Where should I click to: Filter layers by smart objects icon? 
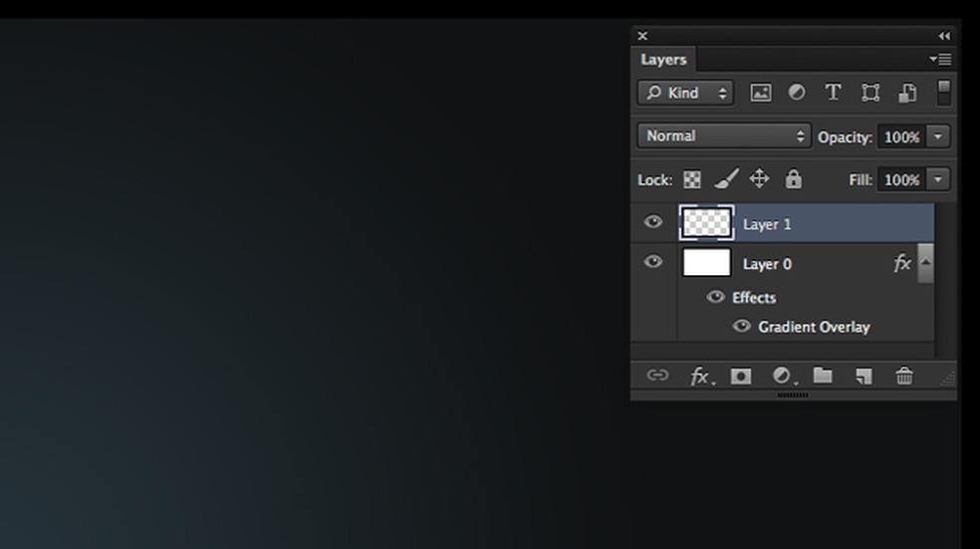(907, 93)
